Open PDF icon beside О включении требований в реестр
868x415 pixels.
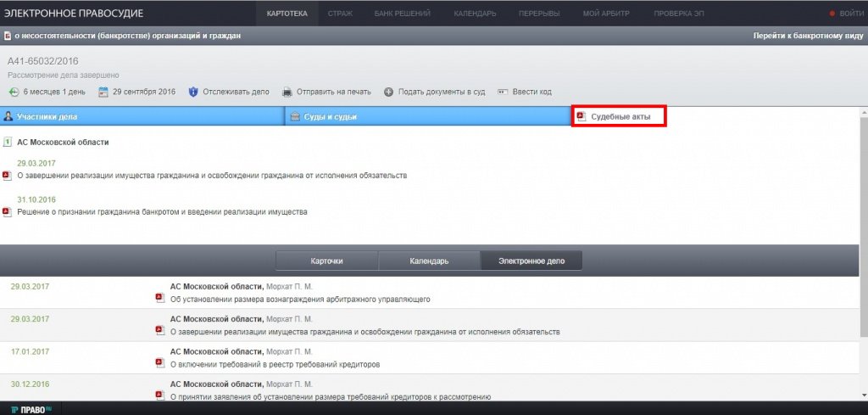159,363
